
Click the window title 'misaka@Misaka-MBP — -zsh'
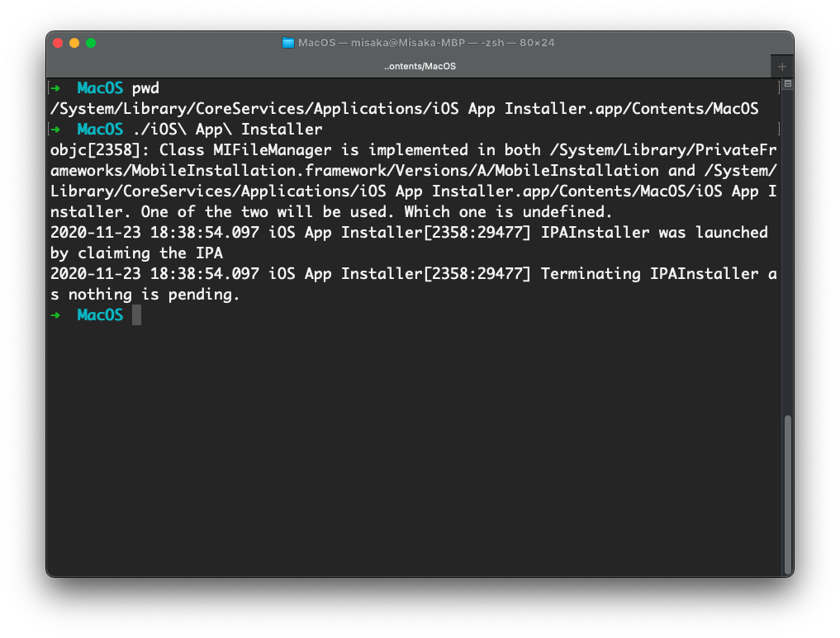428,43
